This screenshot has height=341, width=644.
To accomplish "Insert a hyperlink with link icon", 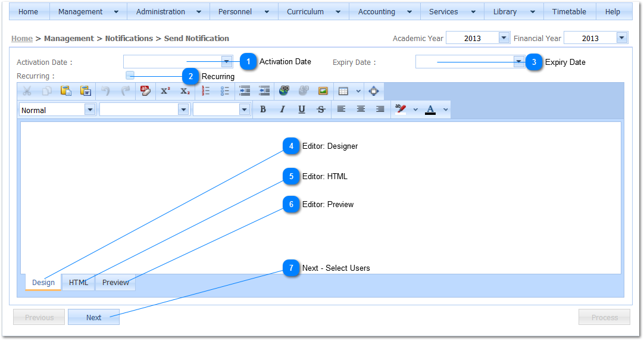I will click(x=284, y=91).
